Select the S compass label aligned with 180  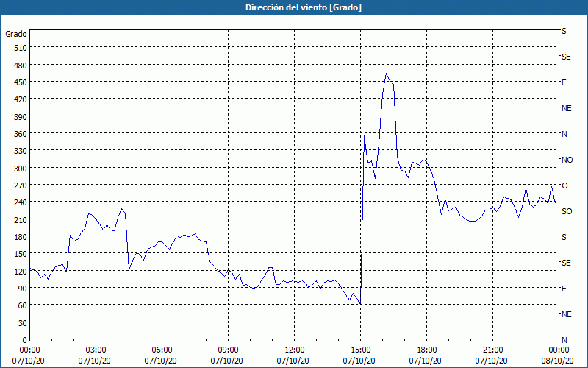coord(564,237)
